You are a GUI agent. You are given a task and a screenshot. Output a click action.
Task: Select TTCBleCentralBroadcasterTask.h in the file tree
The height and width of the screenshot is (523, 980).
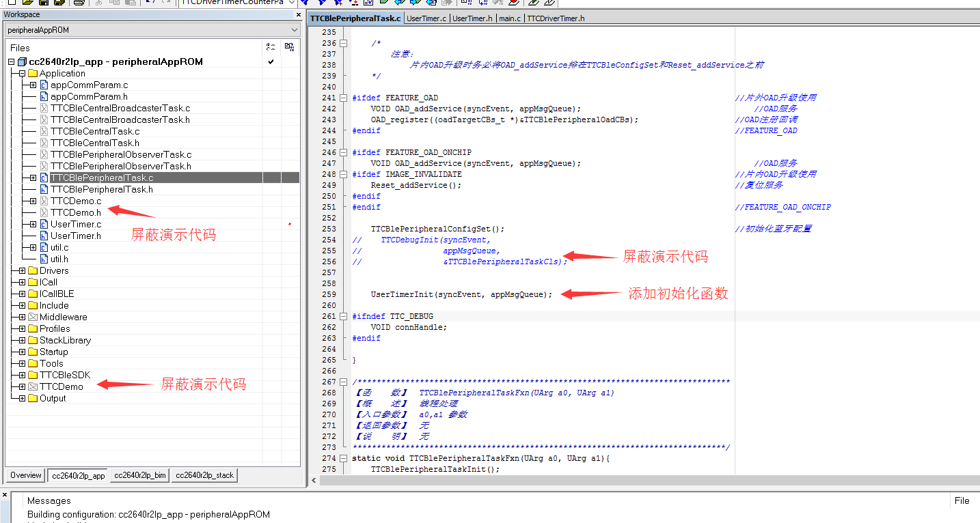click(120, 119)
